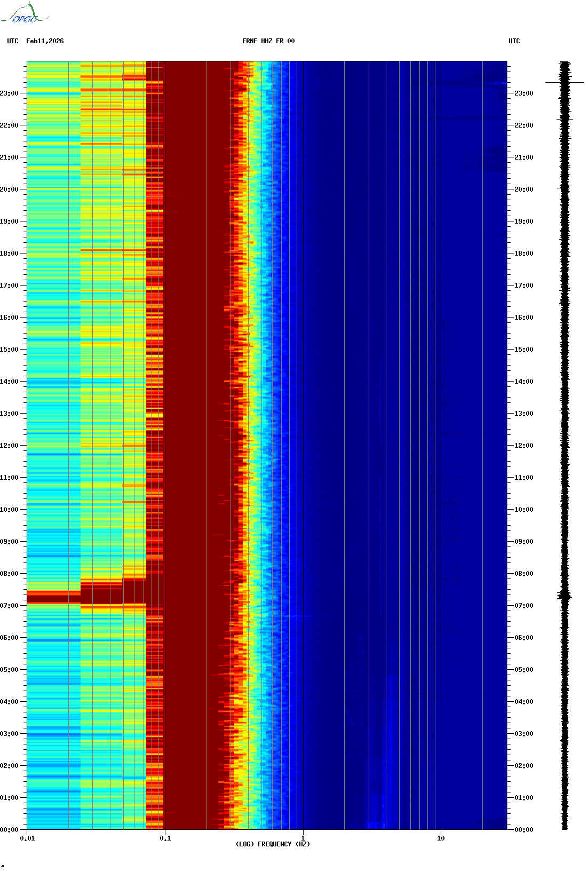Click the 0.1 frequency axis label

tap(165, 838)
